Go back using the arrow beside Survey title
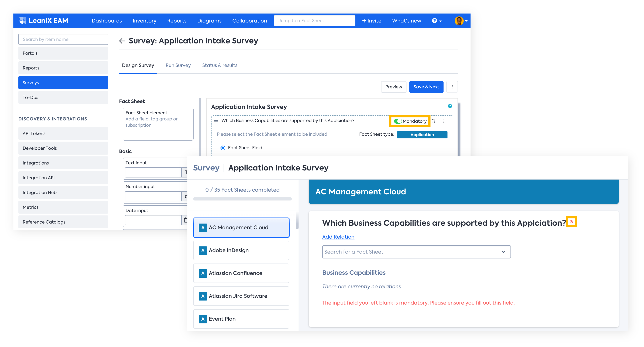644x347 pixels. 122,41
